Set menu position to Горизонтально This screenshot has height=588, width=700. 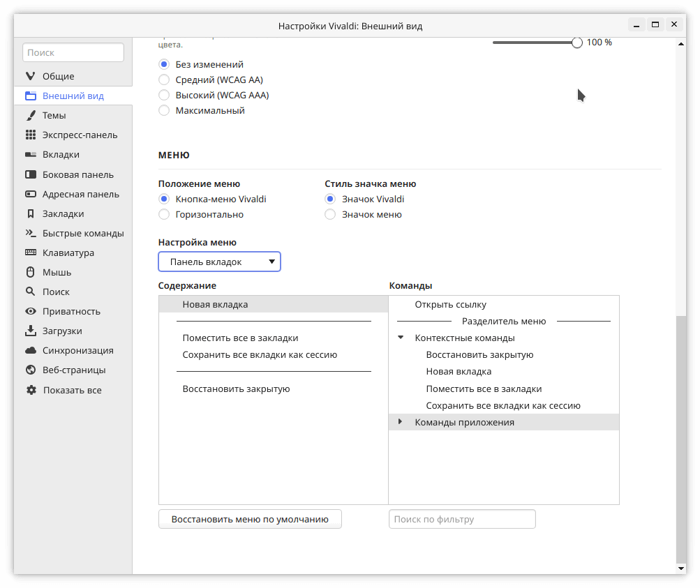(x=164, y=215)
